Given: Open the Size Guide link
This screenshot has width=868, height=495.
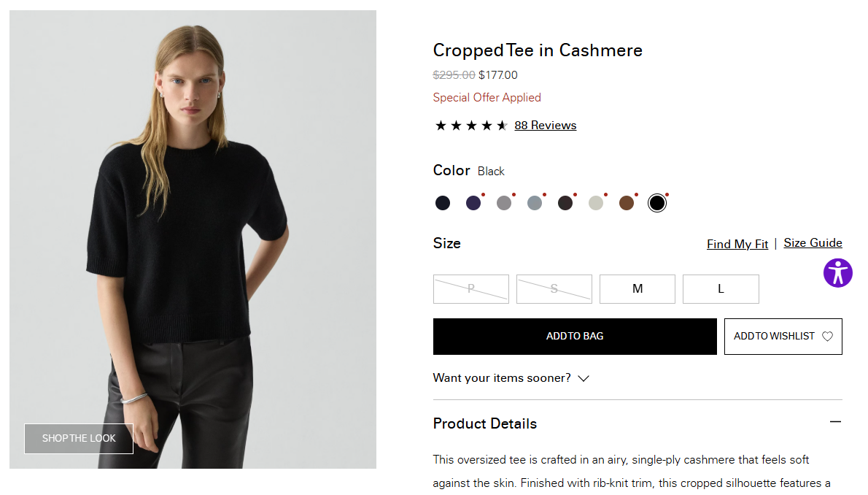Looking at the screenshot, I should pos(813,243).
